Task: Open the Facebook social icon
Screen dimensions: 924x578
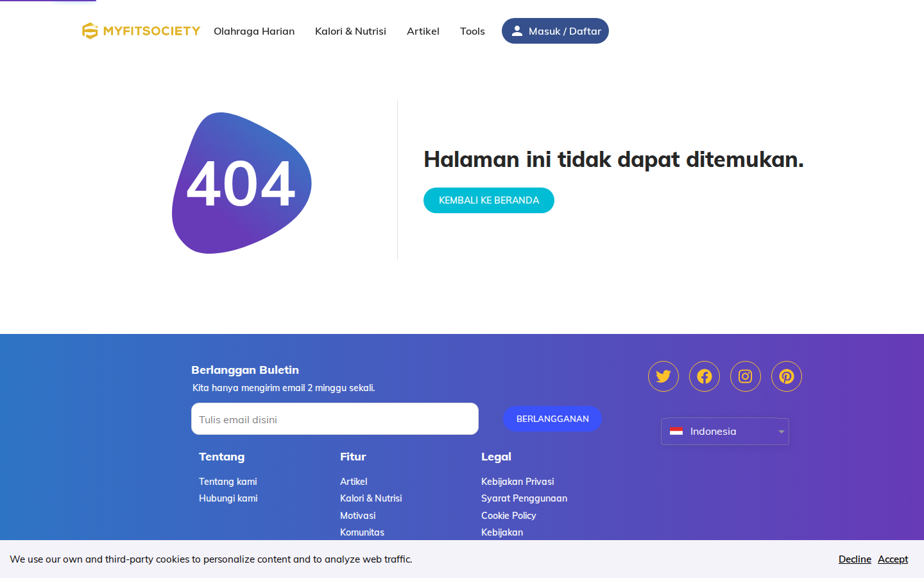Action: pyautogui.click(x=705, y=376)
